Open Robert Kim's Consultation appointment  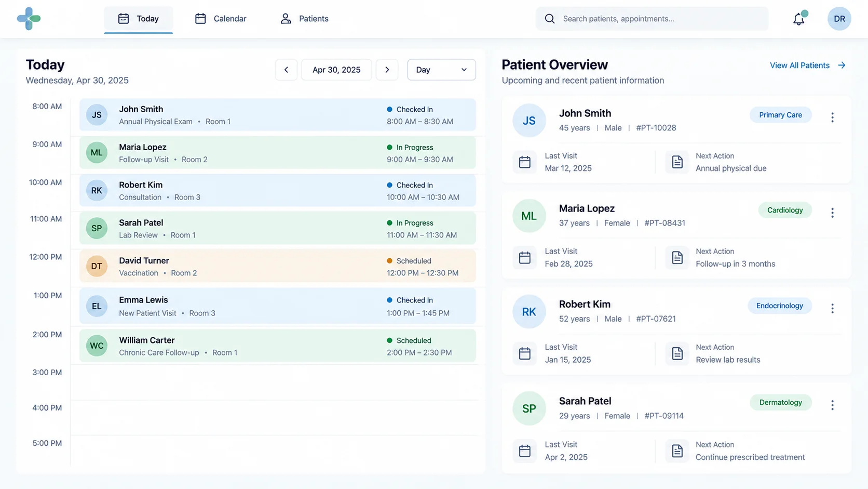click(x=278, y=190)
